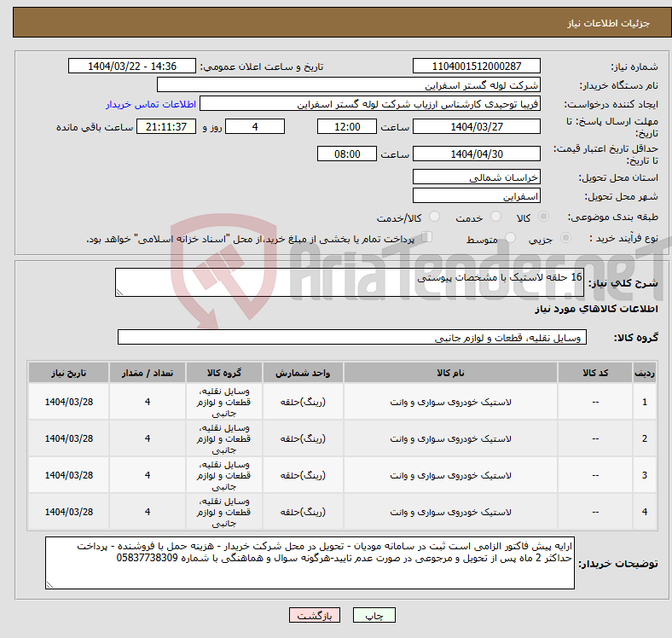Click the price validity date 1404/04/30
Viewport: 672px width, 638px height.
click(x=476, y=154)
